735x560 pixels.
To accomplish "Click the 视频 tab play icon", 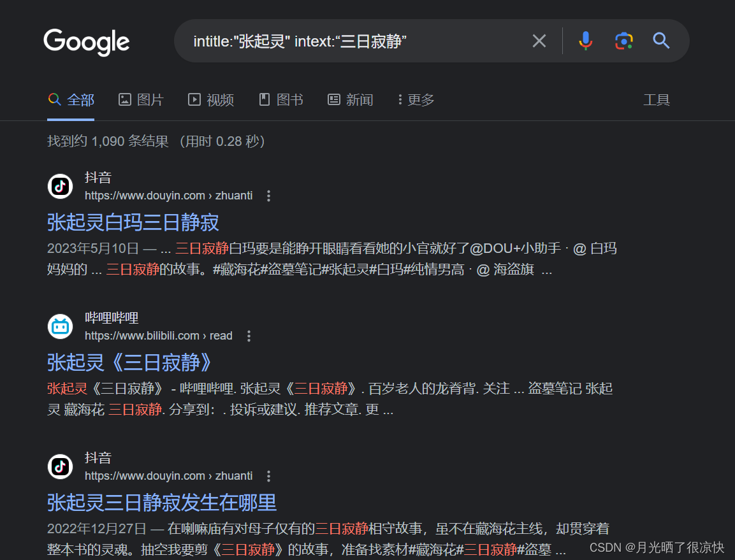I will coord(194,99).
